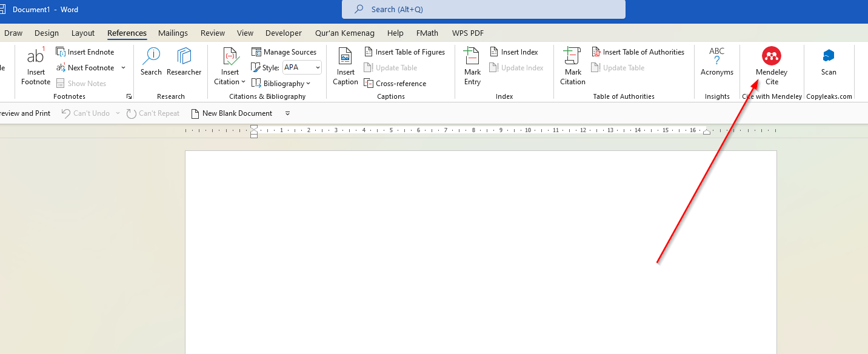Expand the Bibliography dropdown
The height and width of the screenshot is (354, 868).
(281, 83)
